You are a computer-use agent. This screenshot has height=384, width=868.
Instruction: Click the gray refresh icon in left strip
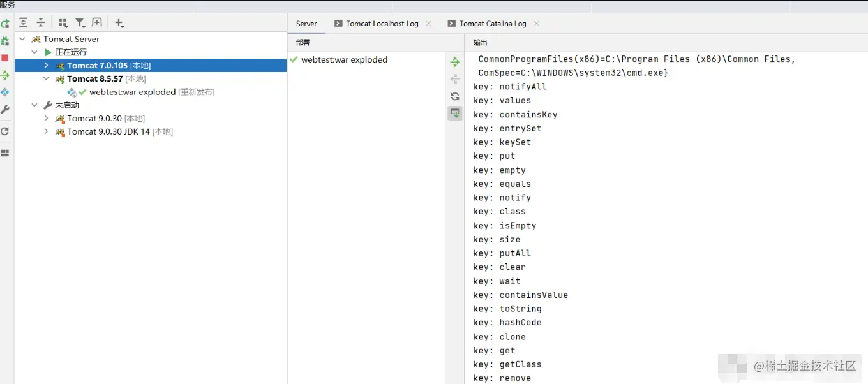click(x=5, y=131)
